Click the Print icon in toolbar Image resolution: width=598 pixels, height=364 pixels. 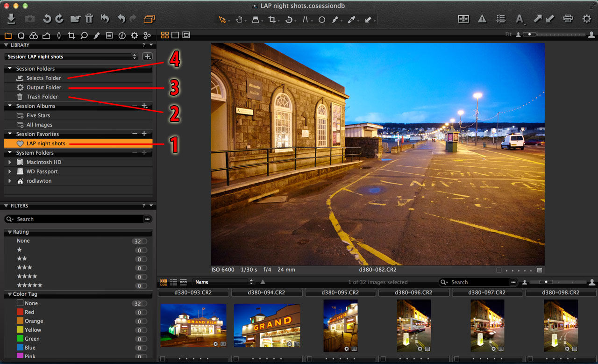coord(568,19)
